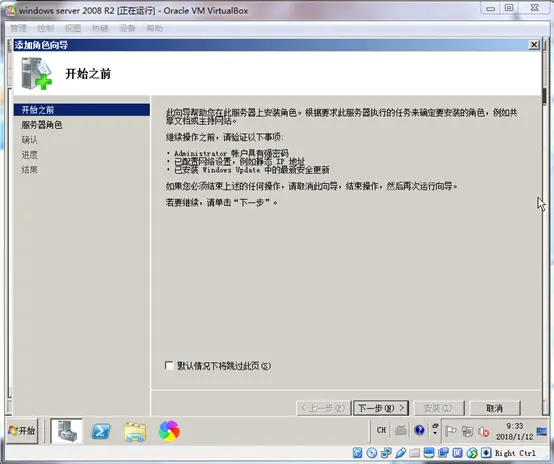Click the server-with-plus wizard header icon

pos(36,74)
